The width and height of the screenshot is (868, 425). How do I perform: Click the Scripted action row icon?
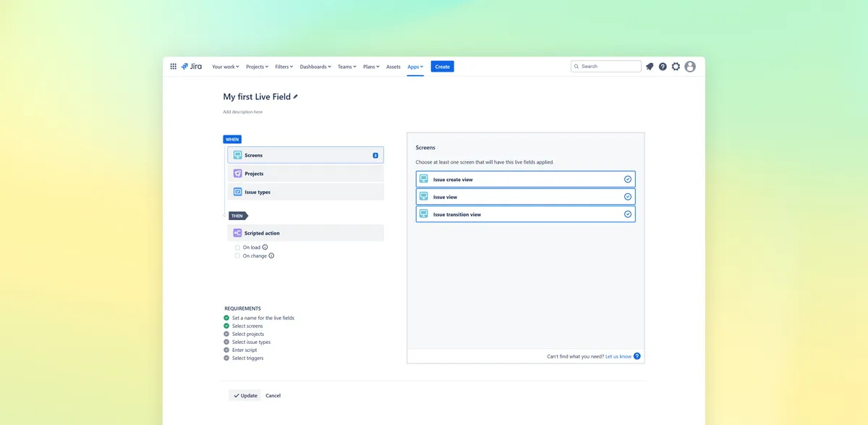click(237, 233)
